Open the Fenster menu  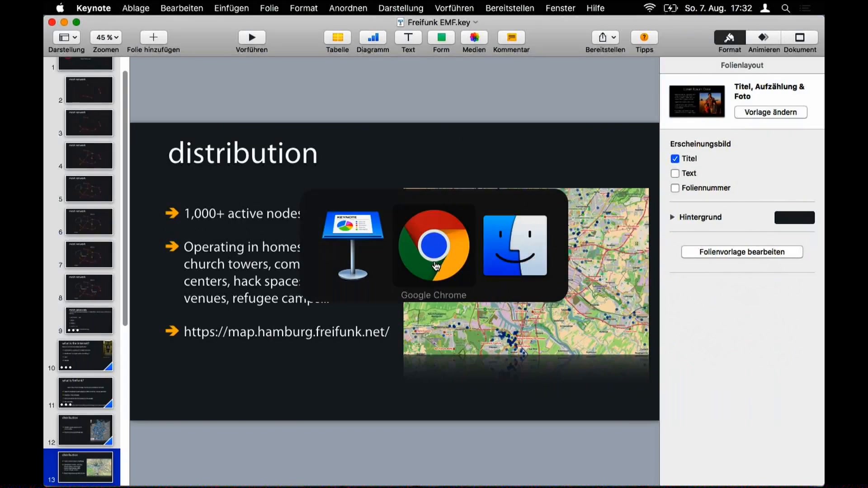[x=560, y=8]
